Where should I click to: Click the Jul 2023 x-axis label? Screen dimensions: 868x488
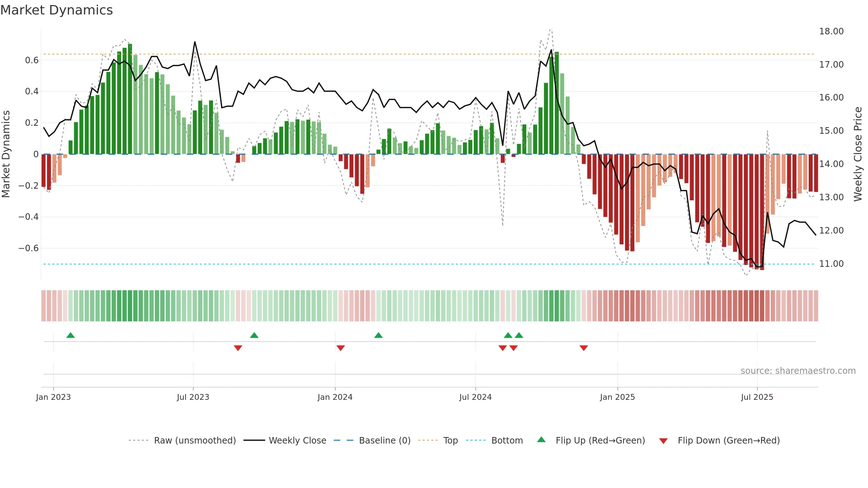click(x=193, y=397)
